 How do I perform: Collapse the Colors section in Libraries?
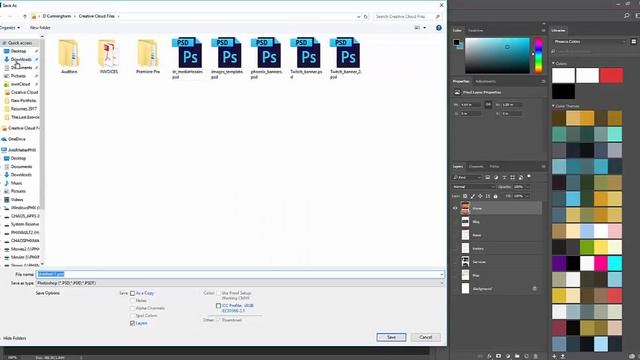point(553,63)
